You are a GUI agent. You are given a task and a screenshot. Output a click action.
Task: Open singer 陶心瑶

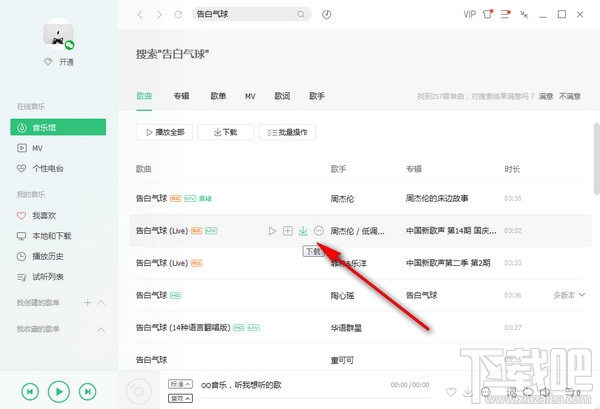342,295
